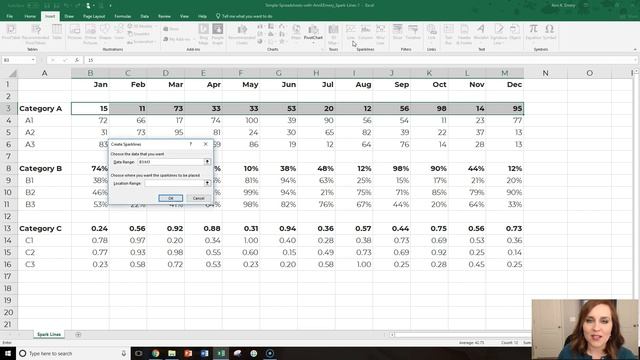This screenshot has height=360, width=640.
Task: Select cell with value 1.00 in row C3
Action: coord(354,264)
